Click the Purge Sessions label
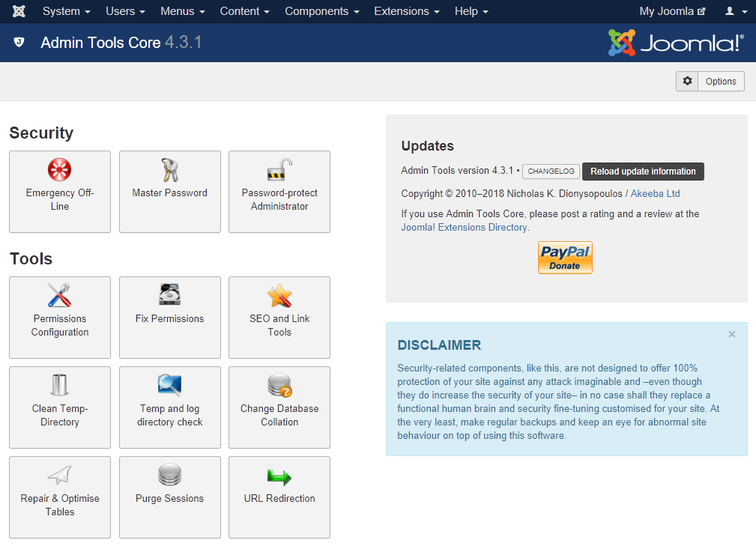 (170, 498)
